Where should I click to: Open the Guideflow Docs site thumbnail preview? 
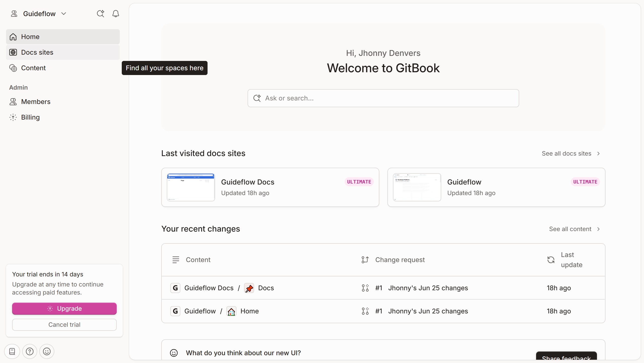tap(191, 187)
